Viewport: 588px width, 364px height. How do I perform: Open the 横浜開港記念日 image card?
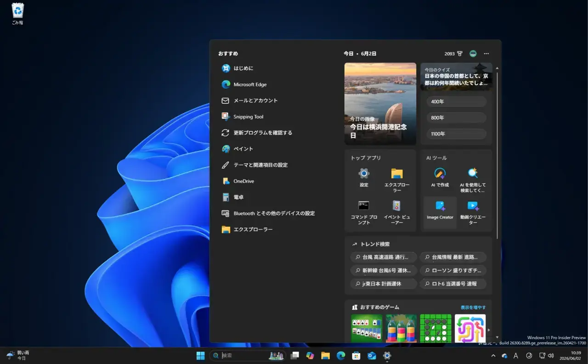(x=380, y=104)
